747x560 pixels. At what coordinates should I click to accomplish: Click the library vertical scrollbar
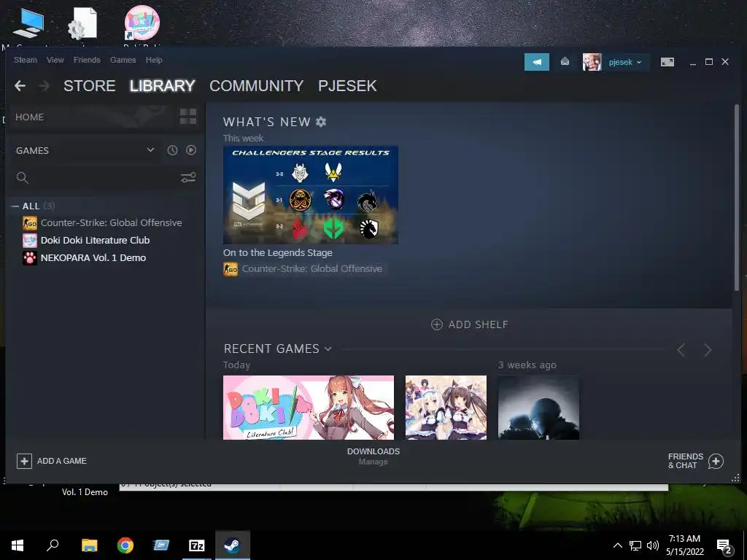click(x=737, y=198)
